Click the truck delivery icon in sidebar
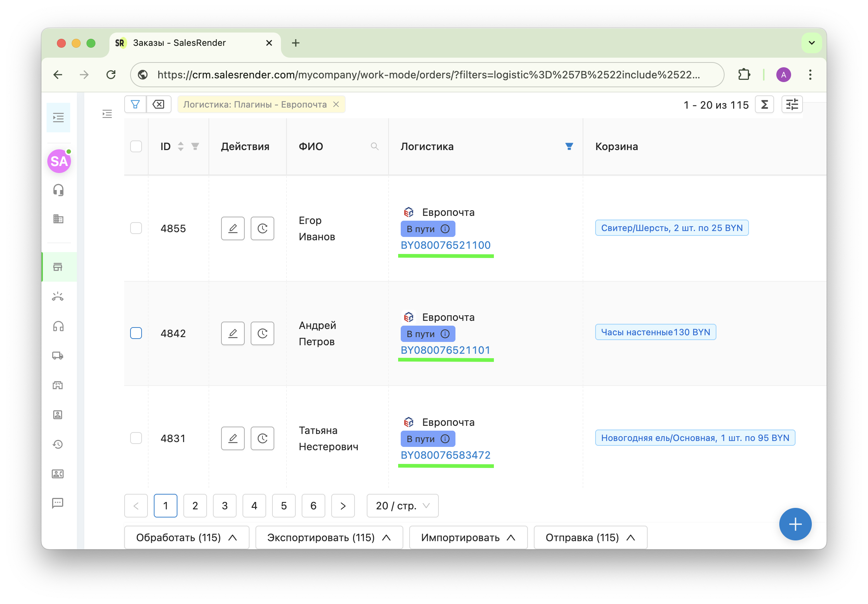The width and height of the screenshot is (868, 604). 58,356
